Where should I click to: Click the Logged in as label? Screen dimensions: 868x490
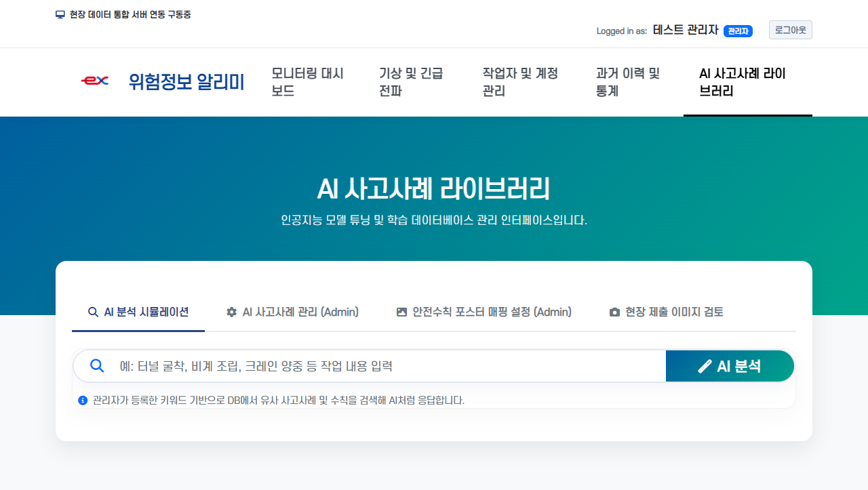622,31
